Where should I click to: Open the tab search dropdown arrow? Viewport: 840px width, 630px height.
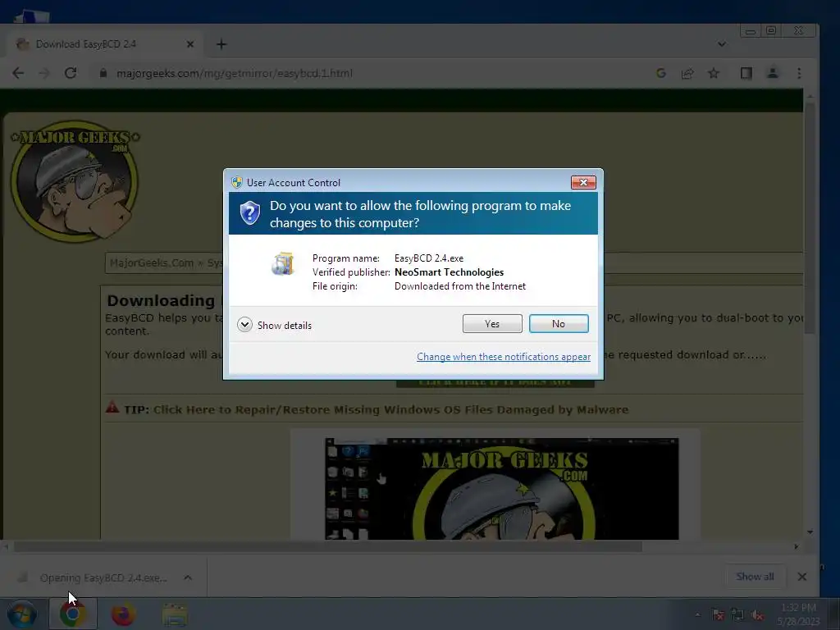coord(722,44)
